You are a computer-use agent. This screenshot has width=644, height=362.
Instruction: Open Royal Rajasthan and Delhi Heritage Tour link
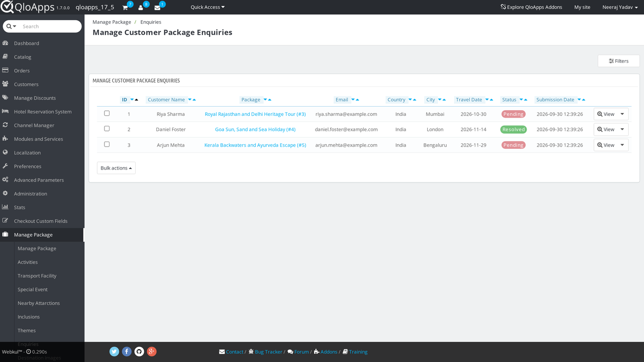[255, 114]
